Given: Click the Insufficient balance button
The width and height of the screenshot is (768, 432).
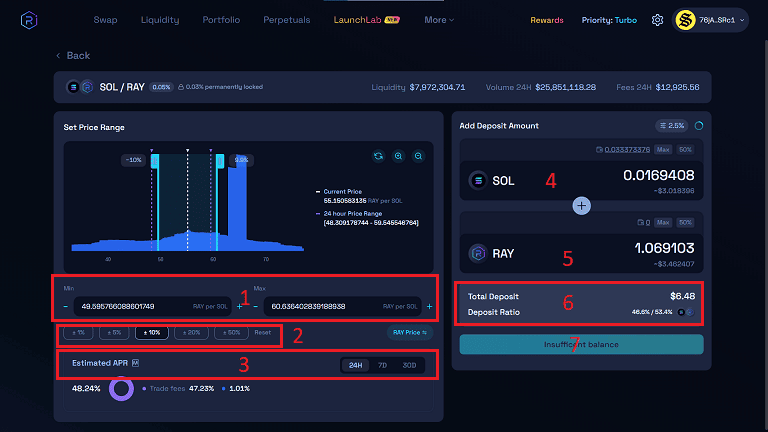Looking at the screenshot, I should pyautogui.click(x=581, y=344).
